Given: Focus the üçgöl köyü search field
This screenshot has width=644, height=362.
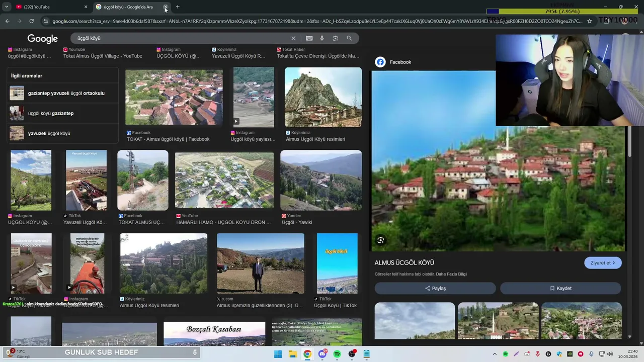Looking at the screenshot, I should pos(181,38).
